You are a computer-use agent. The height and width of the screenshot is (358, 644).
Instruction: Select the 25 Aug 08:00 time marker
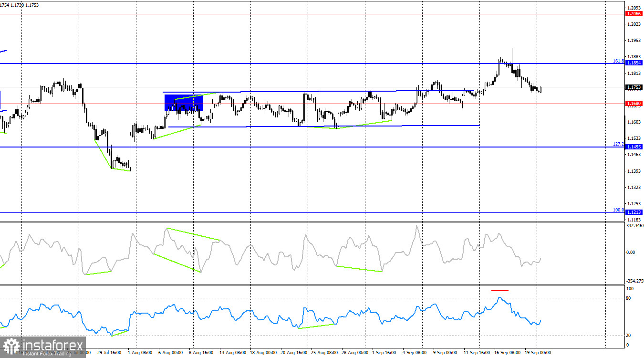(323, 353)
